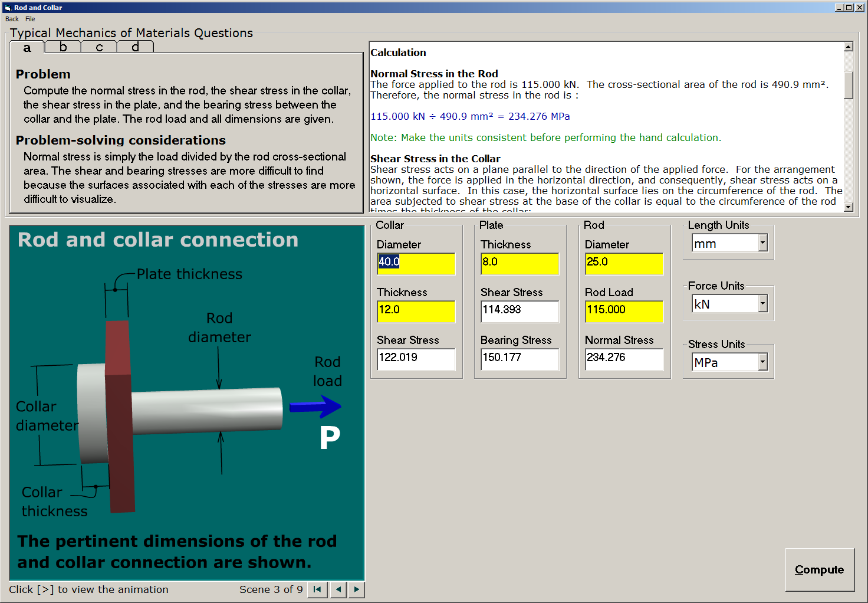The height and width of the screenshot is (603, 868).
Task: Select the Plate Thickness input field
Action: point(520,264)
